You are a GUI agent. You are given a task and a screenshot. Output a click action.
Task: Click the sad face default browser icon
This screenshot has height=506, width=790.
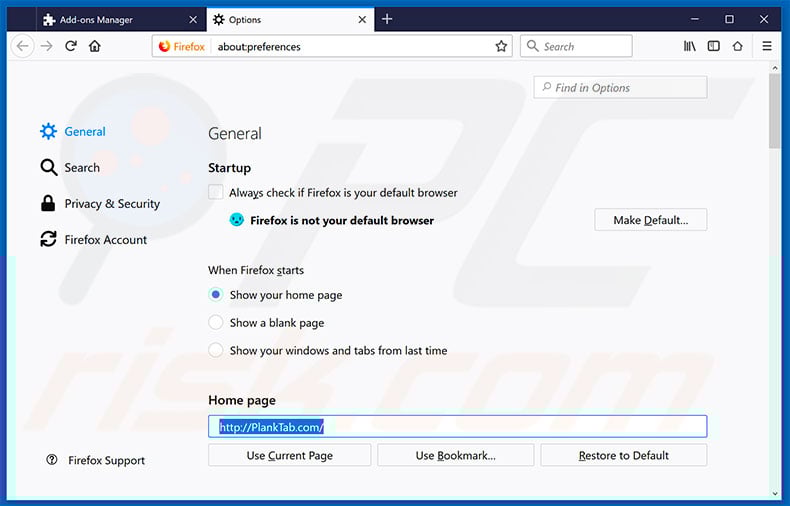(236, 220)
